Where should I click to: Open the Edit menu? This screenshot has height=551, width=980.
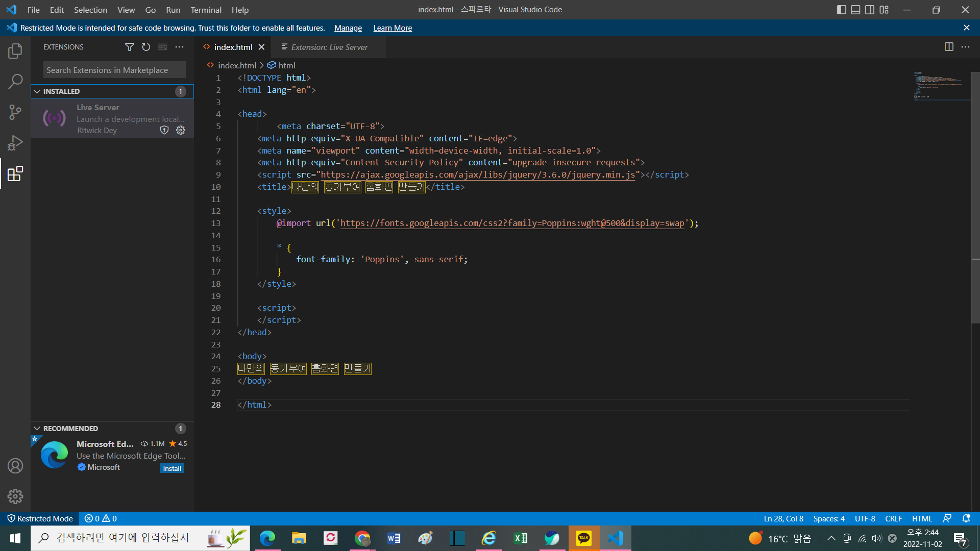pos(57,10)
